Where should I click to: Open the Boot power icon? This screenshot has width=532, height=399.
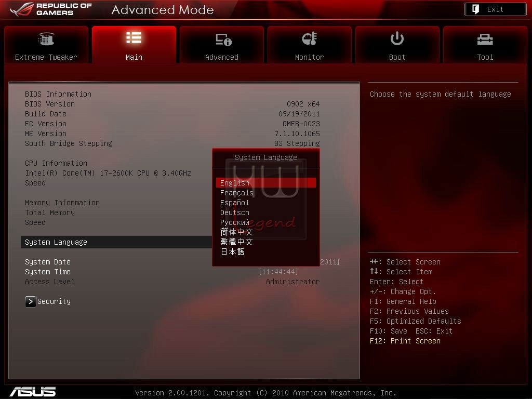tap(397, 38)
